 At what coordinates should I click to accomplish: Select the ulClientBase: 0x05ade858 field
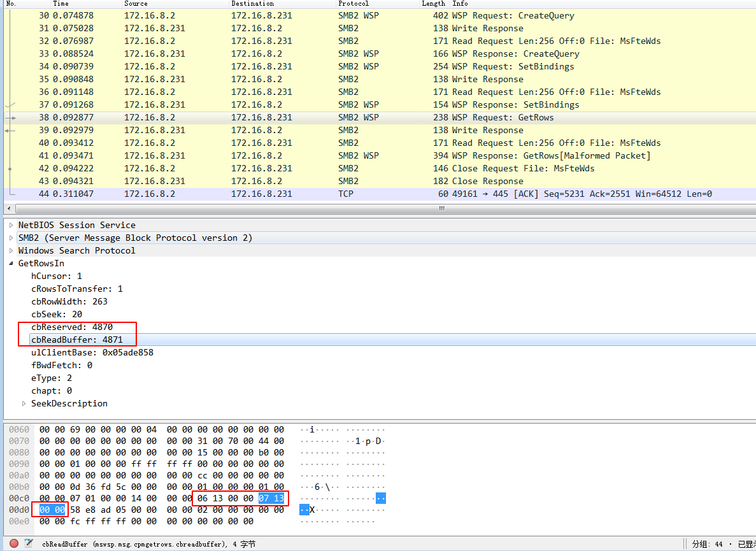click(92, 352)
